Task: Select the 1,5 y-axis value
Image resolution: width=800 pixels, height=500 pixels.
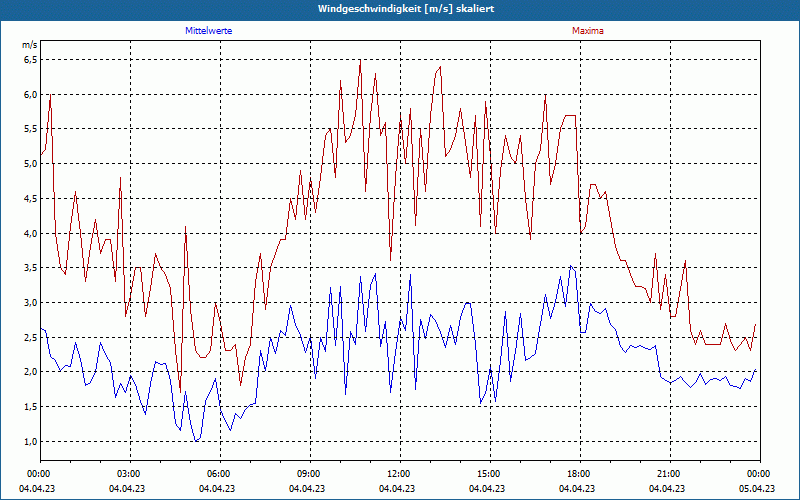Action: pos(30,407)
